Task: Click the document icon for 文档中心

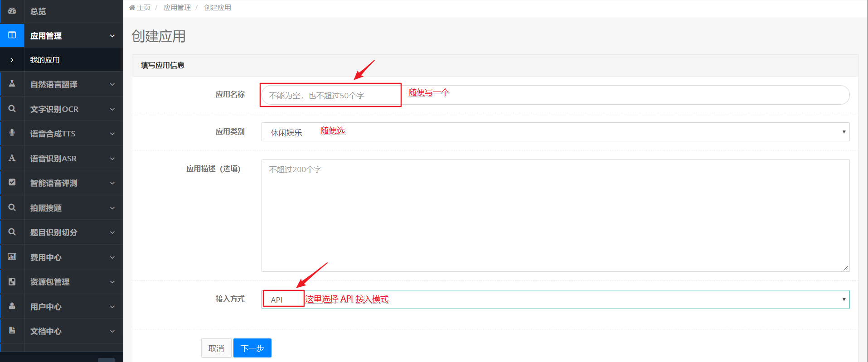Action: (12, 331)
